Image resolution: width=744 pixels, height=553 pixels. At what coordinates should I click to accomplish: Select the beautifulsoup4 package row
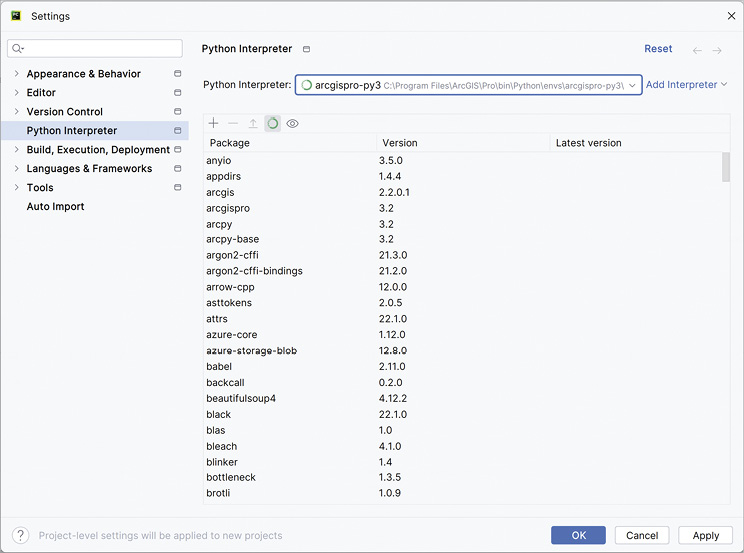[x=463, y=398]
